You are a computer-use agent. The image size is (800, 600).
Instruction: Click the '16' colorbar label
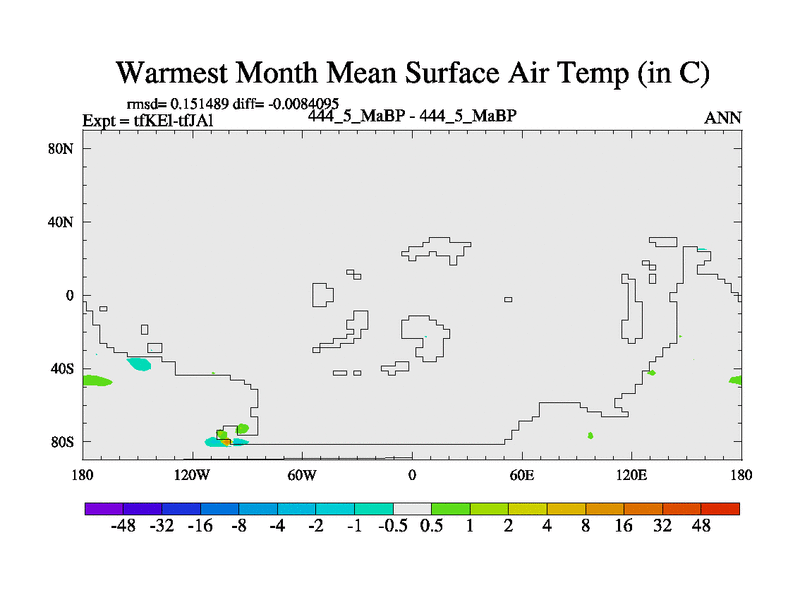click(623, 526)
